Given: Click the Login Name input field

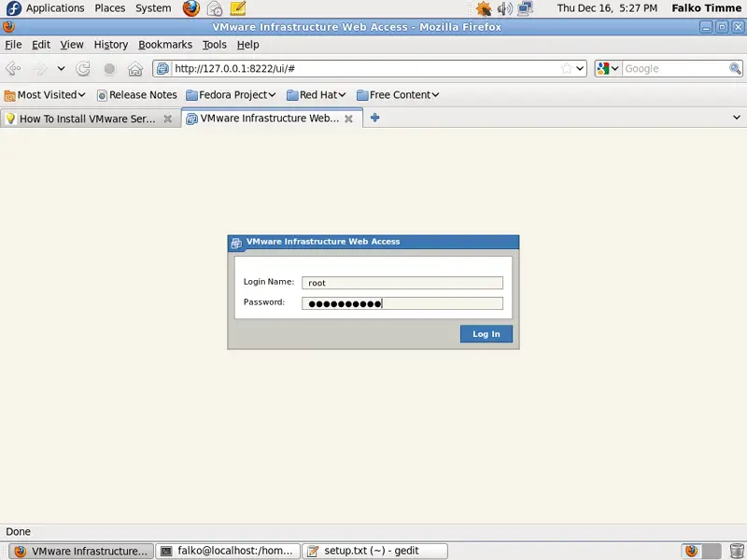Looking at the screenshot, I should point(402,283).
